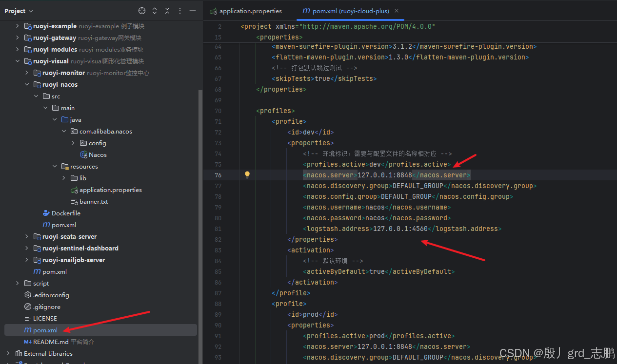The width and height of the screenshot is (617, 364).
Task: Expand the ruoyi-gateway module
Action: 18,38
